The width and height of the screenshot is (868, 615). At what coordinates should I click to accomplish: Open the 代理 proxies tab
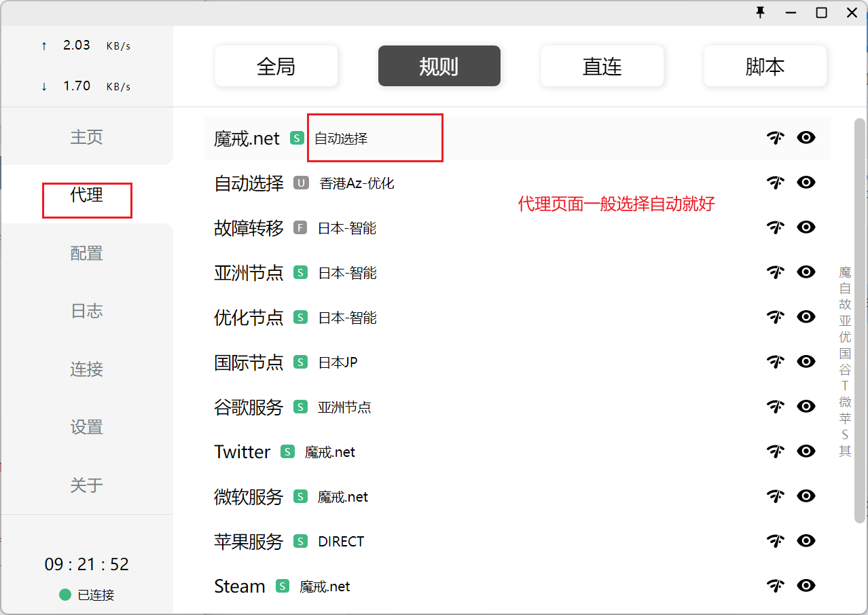[x=87, y=195]
